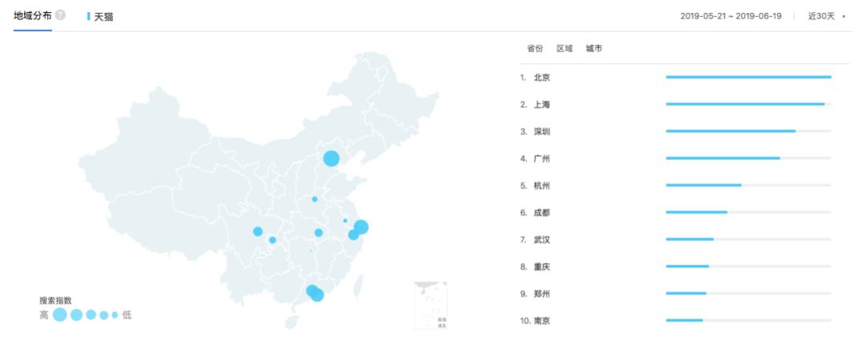Switch to the 区域 tab
Screen dimensions: 868x350
point(565,49)
